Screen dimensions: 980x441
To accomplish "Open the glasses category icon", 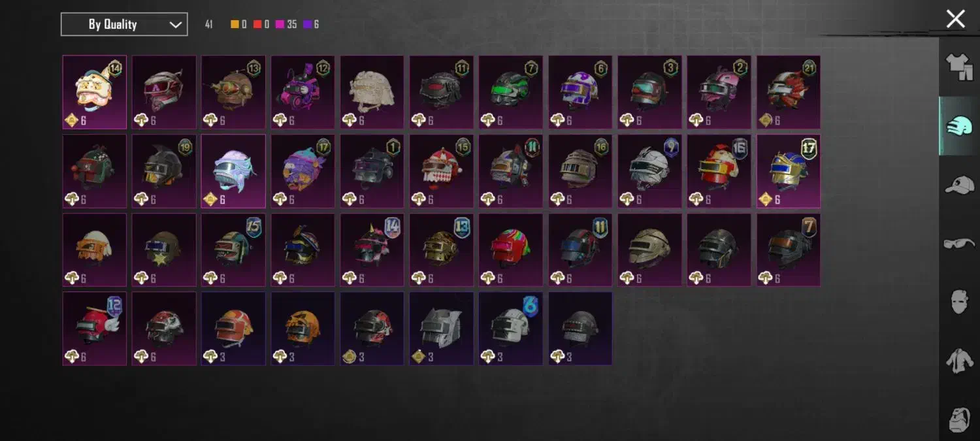I will (x=959, y=244).
